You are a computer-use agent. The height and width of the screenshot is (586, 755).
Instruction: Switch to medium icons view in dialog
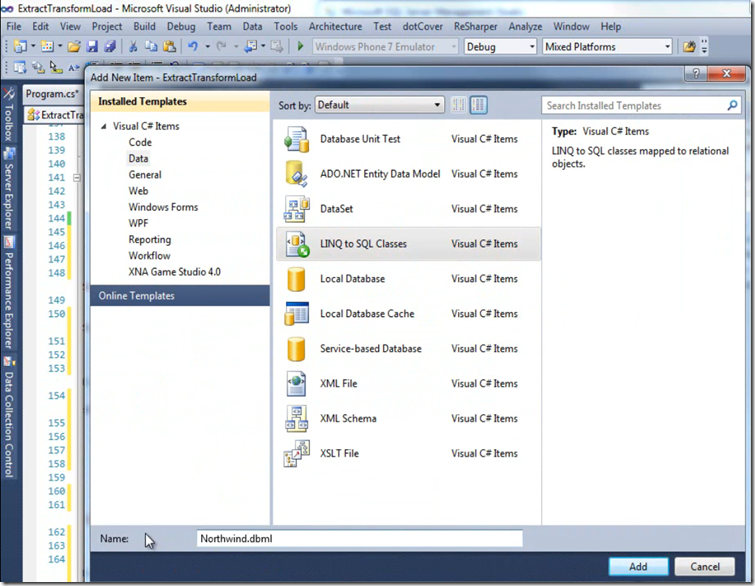coord(479,105)
